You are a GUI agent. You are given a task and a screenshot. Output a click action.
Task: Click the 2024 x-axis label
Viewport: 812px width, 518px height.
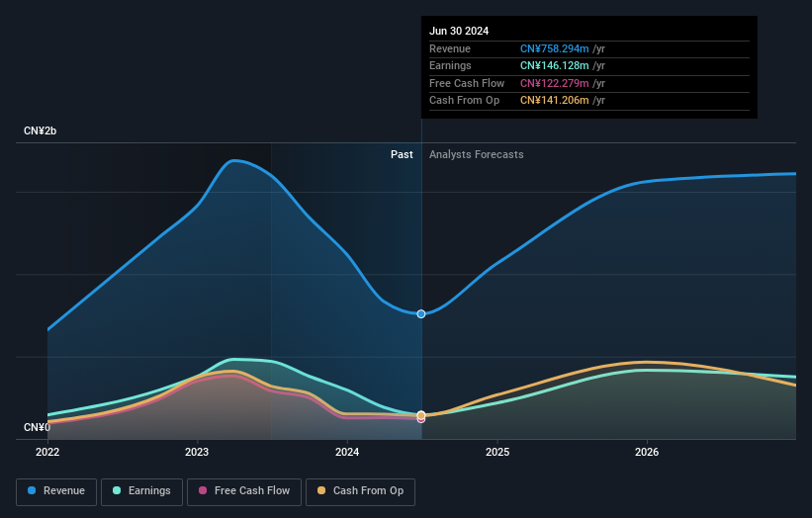click(347, 453)
